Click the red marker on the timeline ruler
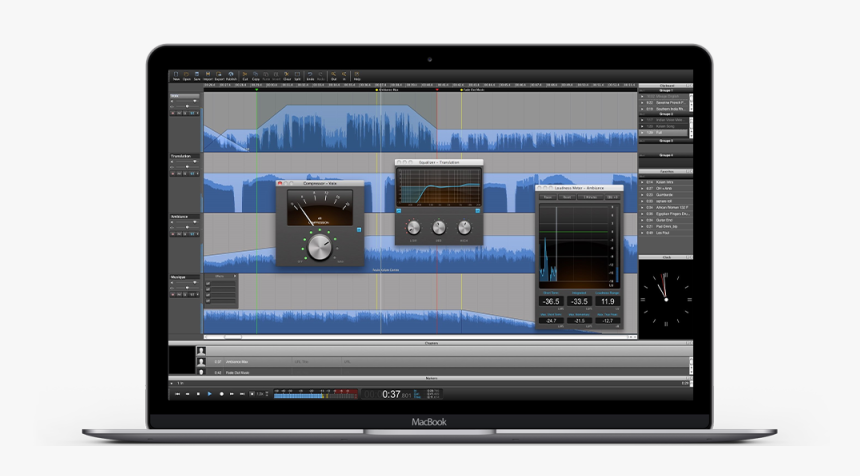 (x=437, y=89)
